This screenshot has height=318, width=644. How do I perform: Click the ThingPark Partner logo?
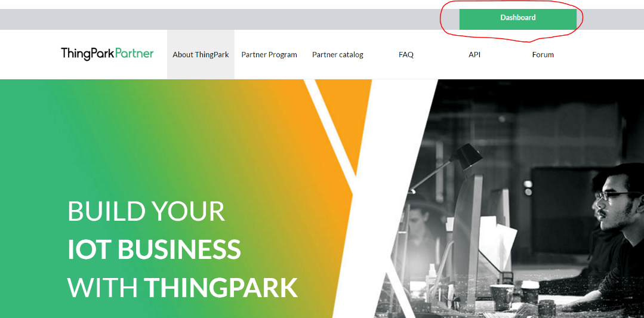point(107,54)
